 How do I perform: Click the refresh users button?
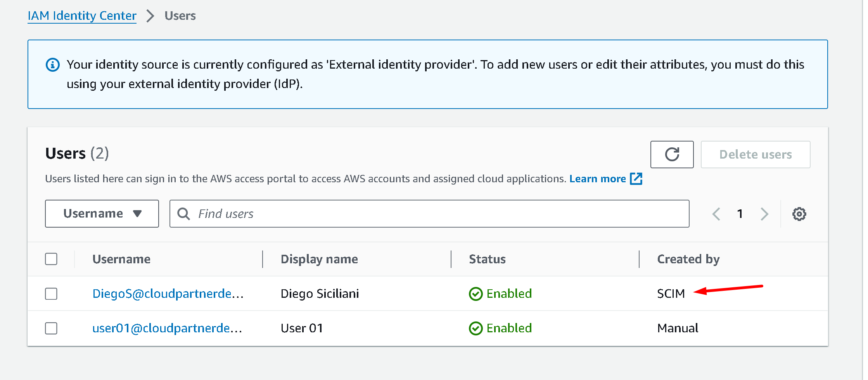[671, 154]
